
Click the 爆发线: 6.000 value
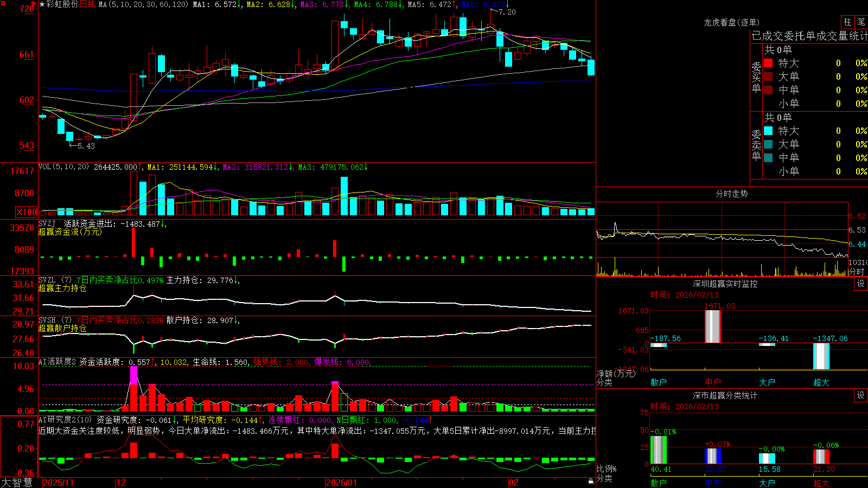[342, 362]
